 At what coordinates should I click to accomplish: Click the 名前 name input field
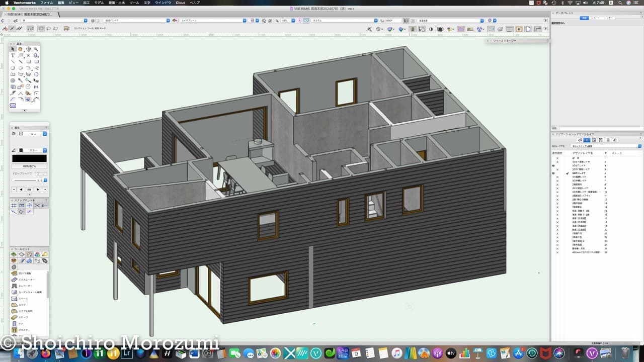599,128
